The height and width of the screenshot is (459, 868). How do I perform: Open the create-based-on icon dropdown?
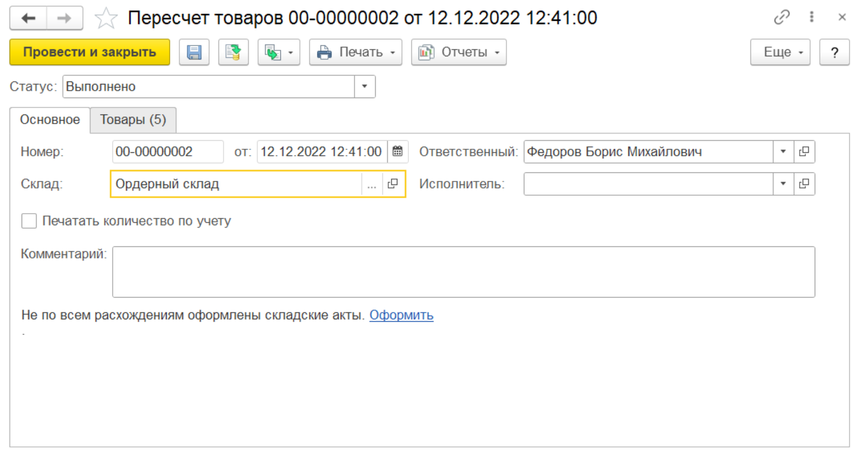(x=279, y=52)
